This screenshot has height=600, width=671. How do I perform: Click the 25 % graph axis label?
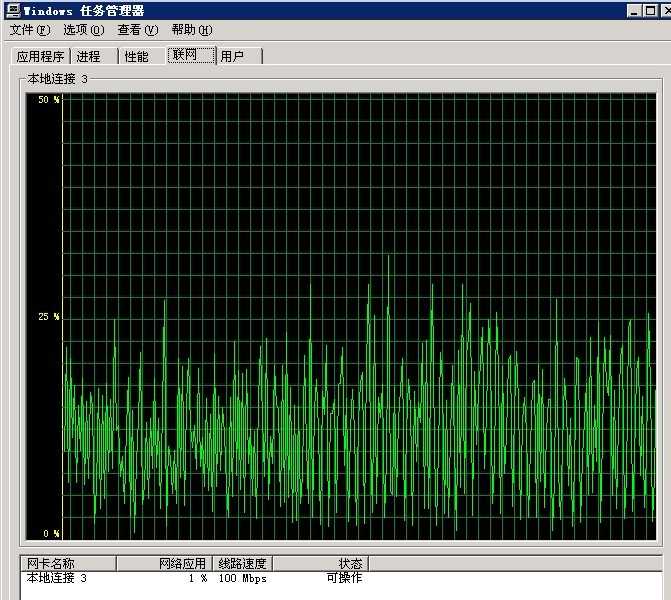point(49,317)
